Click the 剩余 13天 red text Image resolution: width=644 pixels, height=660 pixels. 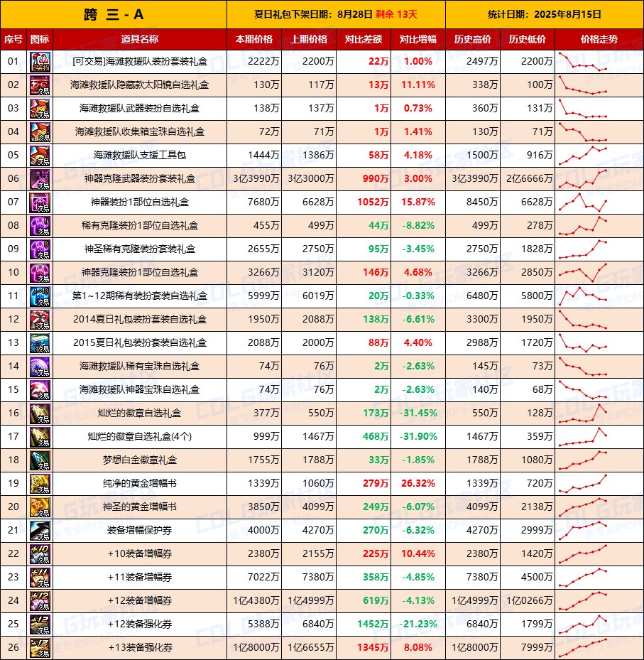(396, 15)
